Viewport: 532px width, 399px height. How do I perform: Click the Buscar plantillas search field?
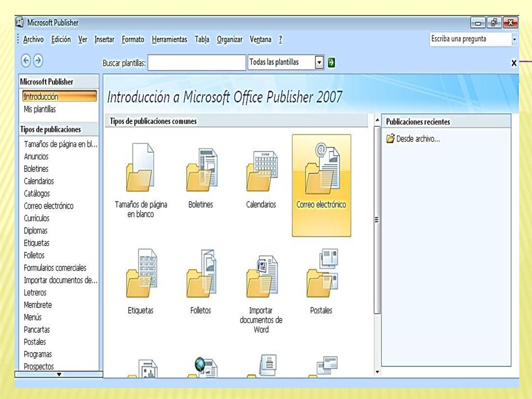(197, 63)
